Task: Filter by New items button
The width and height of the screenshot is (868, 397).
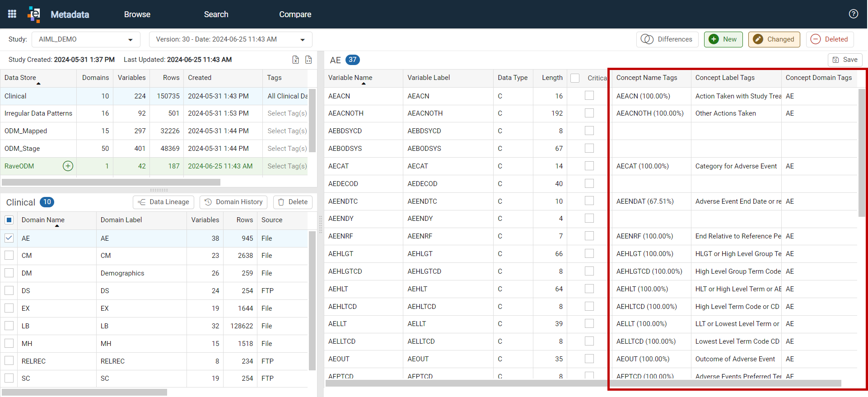Action: coord(723,39)
